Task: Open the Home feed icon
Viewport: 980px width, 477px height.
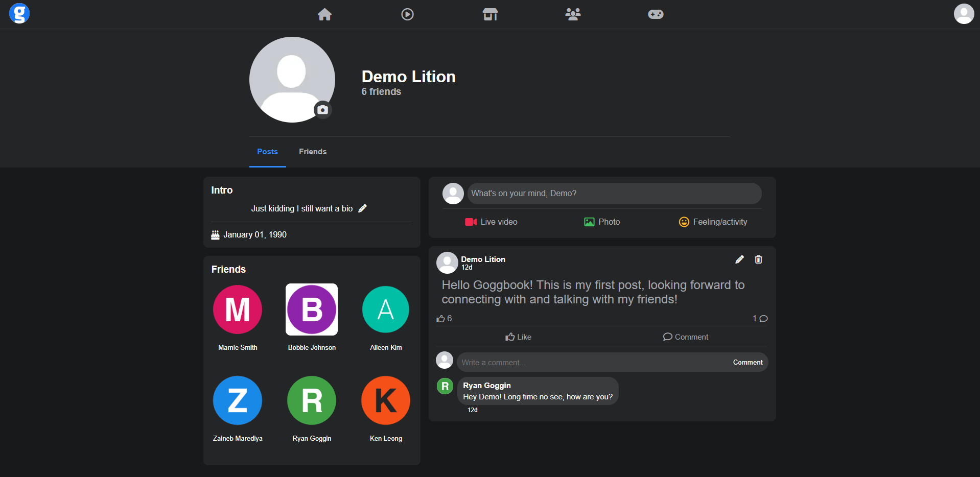Action: point(325,14)
